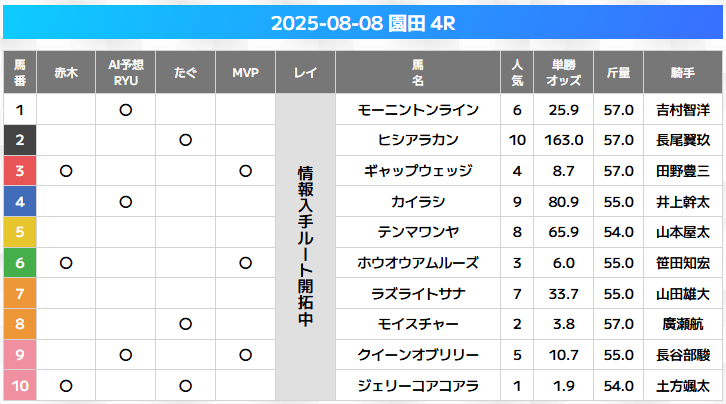Click MVP circle mark on ホウオウアムルーズ row
Viewport: 726px width, 404px height.
pos(245,263)
